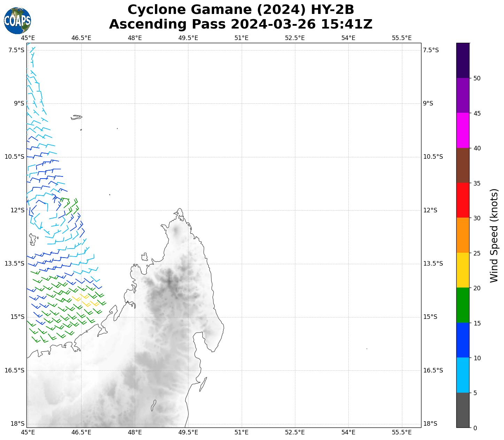504x440 pixels.
Task: Click the dark purple segment above 50 knots
Action: (x=463, y=60)
